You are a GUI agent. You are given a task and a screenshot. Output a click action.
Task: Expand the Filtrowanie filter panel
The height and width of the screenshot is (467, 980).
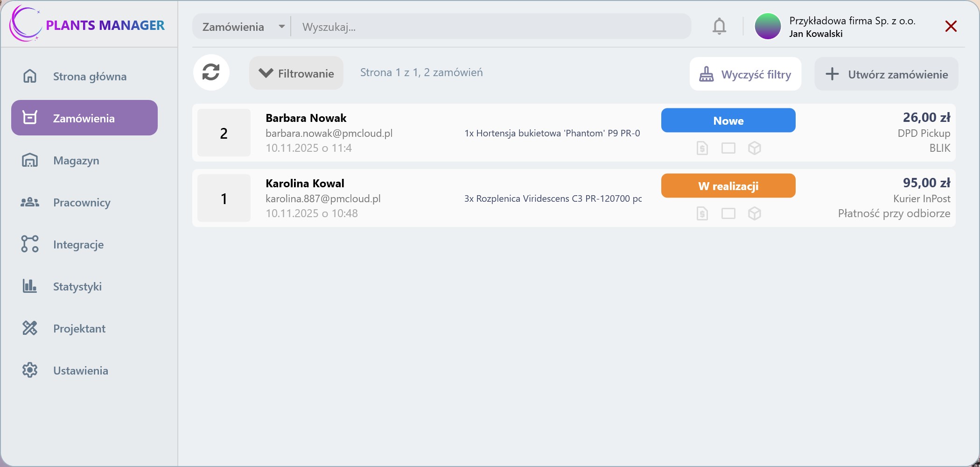pyautogui.click(x=296, y=73)
